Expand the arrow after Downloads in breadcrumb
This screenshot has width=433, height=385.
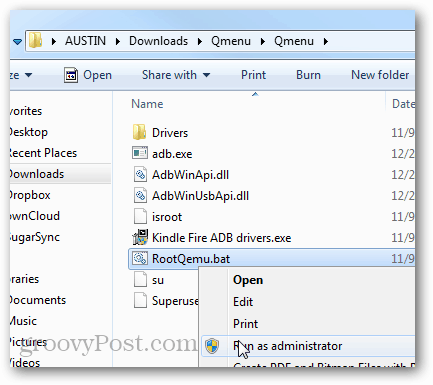pos(200,41)
